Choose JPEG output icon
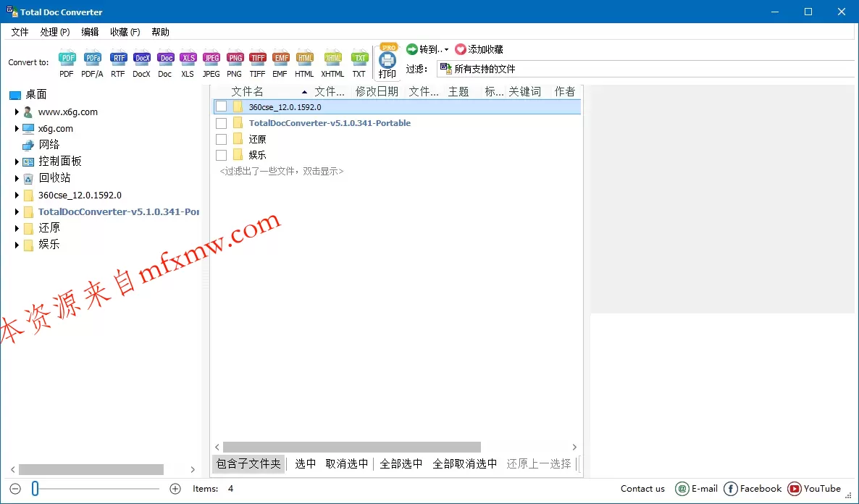The image size is (859, 504). pos(211,58)
